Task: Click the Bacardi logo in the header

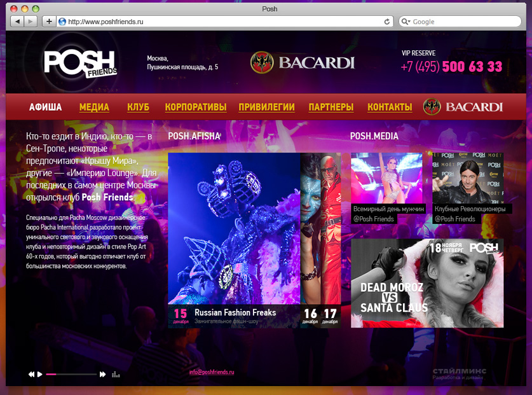Action: pyautogui.click(x=302, y=63)
